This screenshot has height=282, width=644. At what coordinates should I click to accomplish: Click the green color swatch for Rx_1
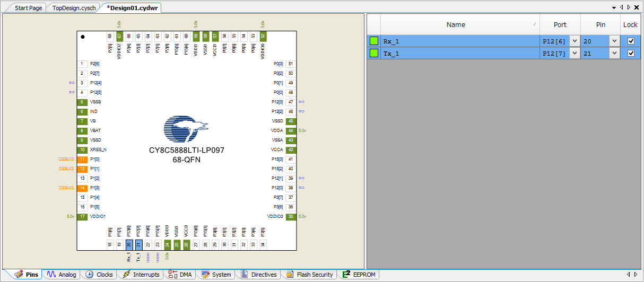point(374,41)
